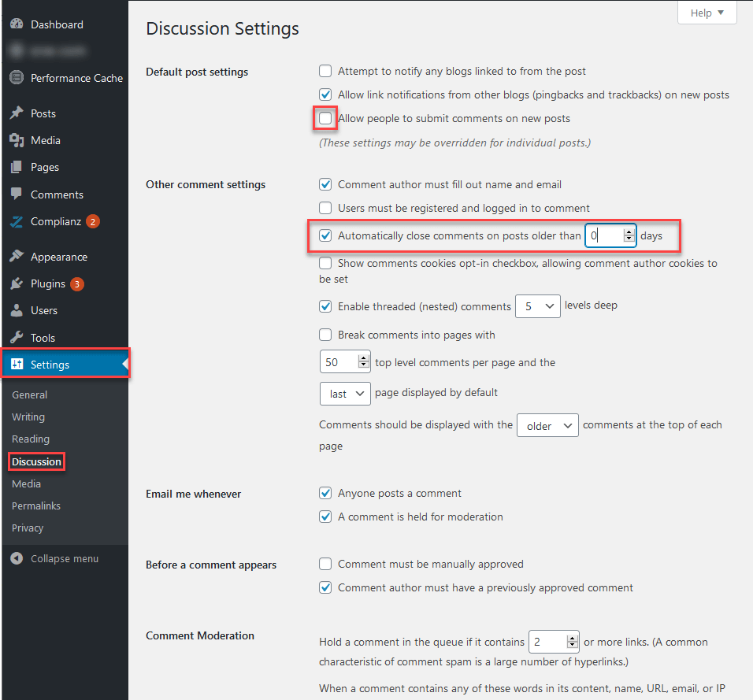
Task: Click the Complianz logo icon
Action: coord(17,221)
